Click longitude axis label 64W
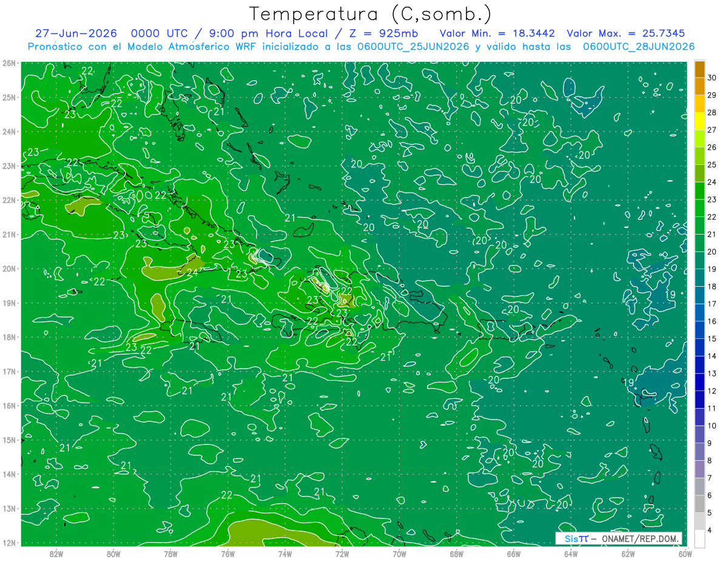 pos(571,554)
